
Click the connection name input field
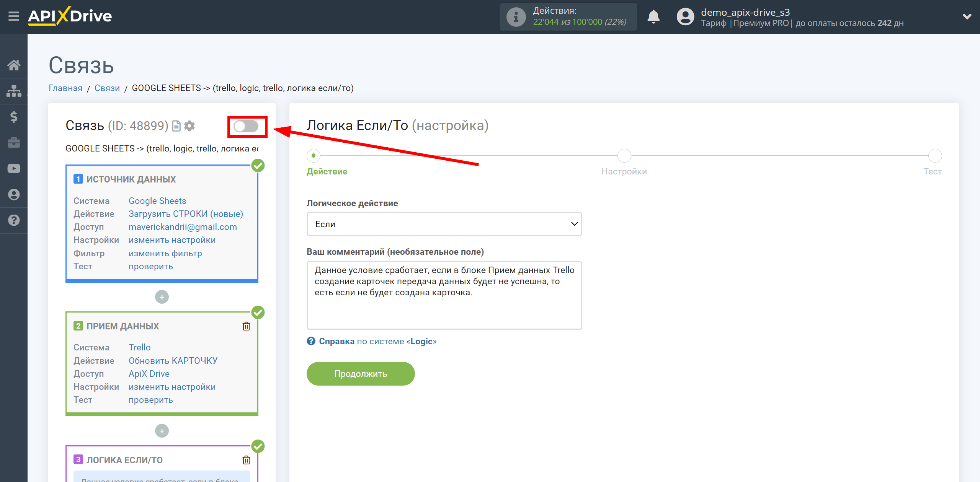(162, 148)
